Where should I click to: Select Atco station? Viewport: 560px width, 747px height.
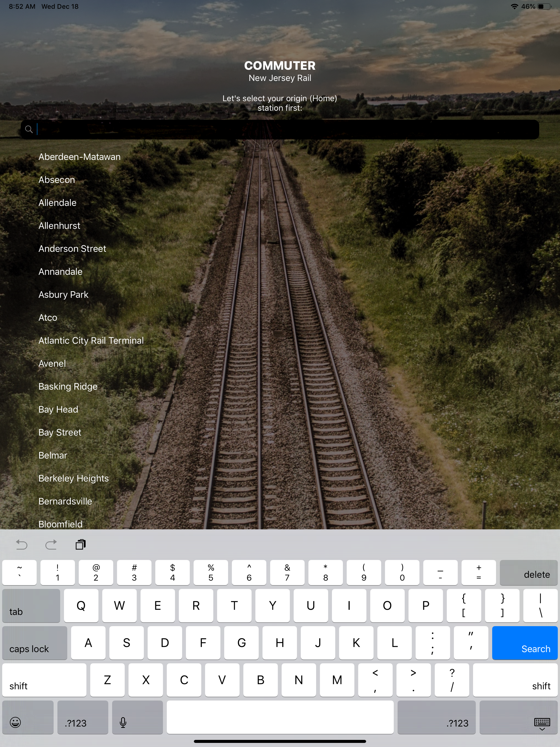(x=48, y=317)
